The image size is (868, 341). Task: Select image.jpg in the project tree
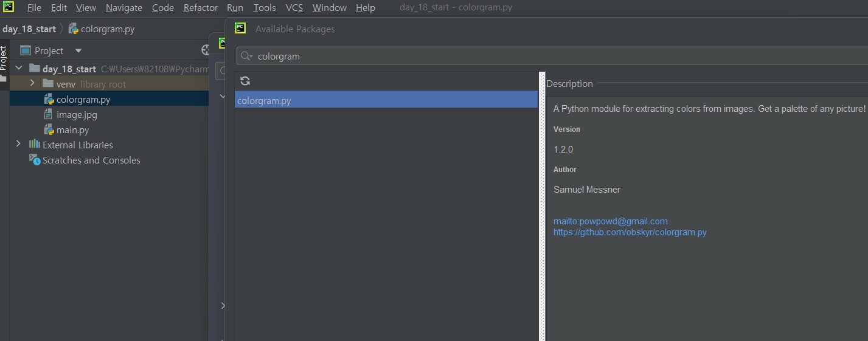77,114
